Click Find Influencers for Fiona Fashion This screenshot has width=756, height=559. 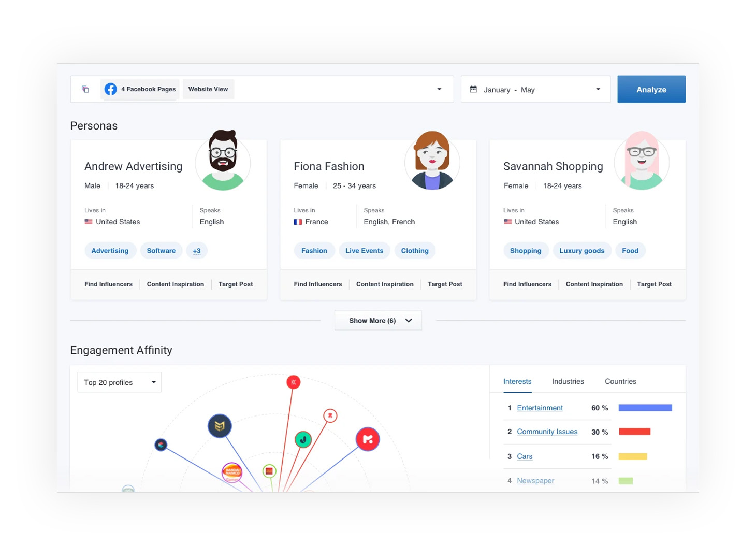point(318,284)
